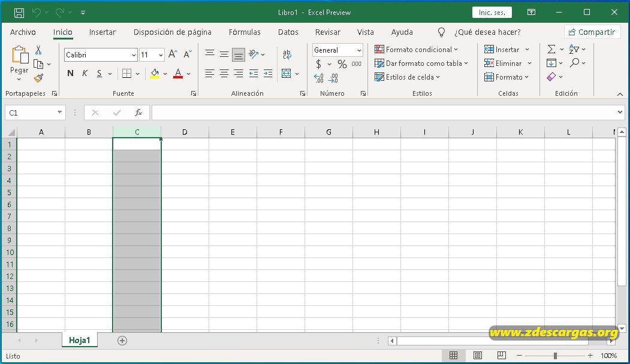Click AutoSum sigma icon
The image size is (630, 364).
point(551,49)
